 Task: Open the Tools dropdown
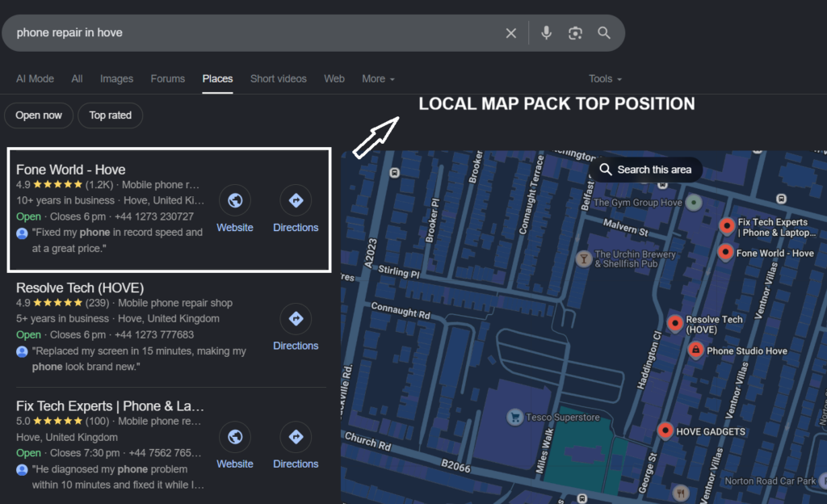(605, 78)
